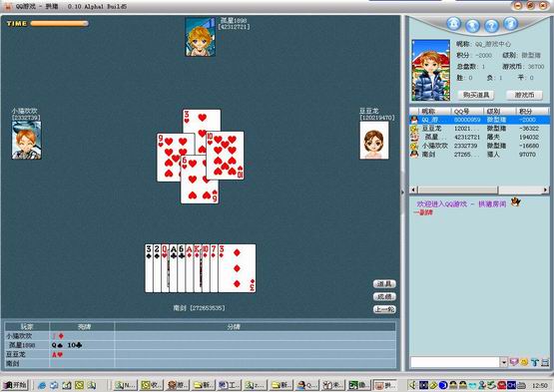This screenshot has width=554, height=392.
Task: Click the 游戏币 button
Action: tap(524, 95)
